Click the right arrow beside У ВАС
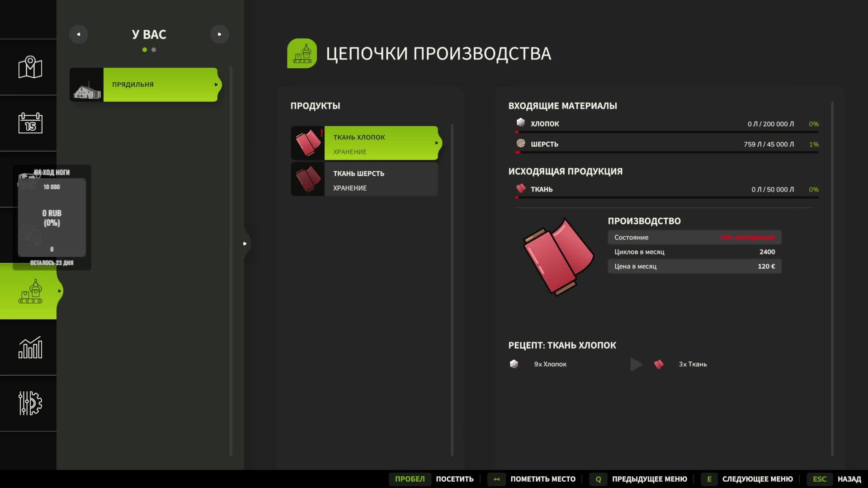The height and width of the screenshot is (488, 868). (219, 34)
